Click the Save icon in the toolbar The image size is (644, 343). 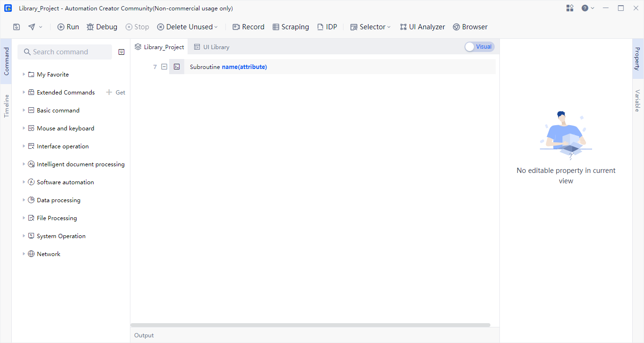(17, 27)
